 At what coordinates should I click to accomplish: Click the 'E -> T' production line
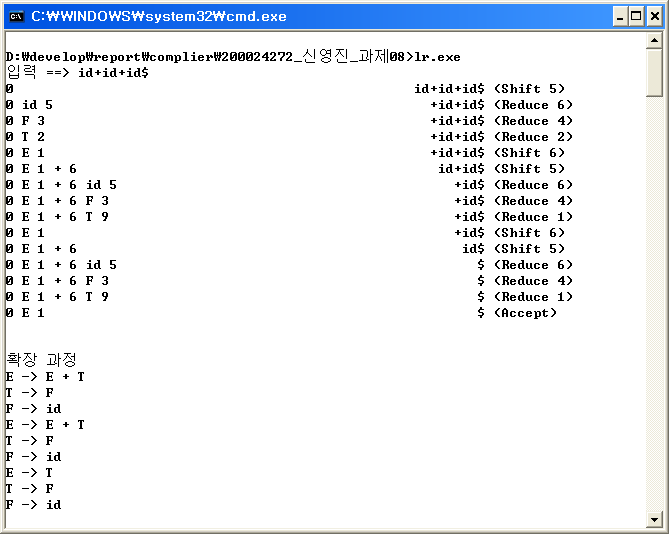click(29, 473)
